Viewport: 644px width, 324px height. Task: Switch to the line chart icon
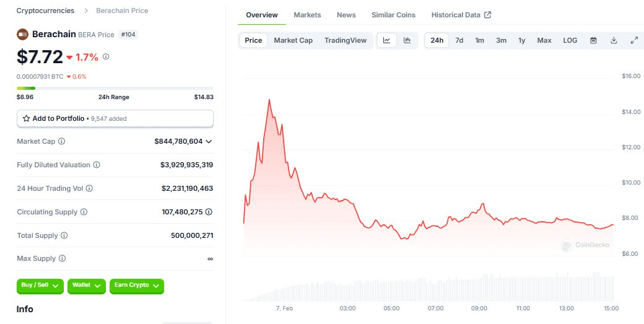point(386,40)
